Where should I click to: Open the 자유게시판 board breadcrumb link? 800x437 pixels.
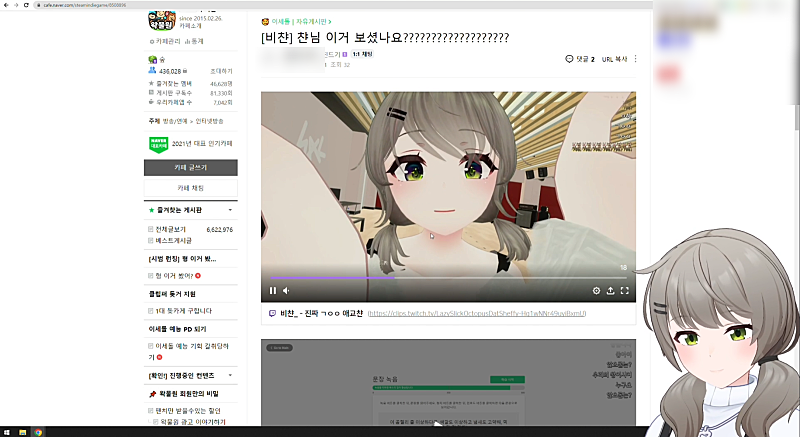pyautogui.click(x=311, y=22)
